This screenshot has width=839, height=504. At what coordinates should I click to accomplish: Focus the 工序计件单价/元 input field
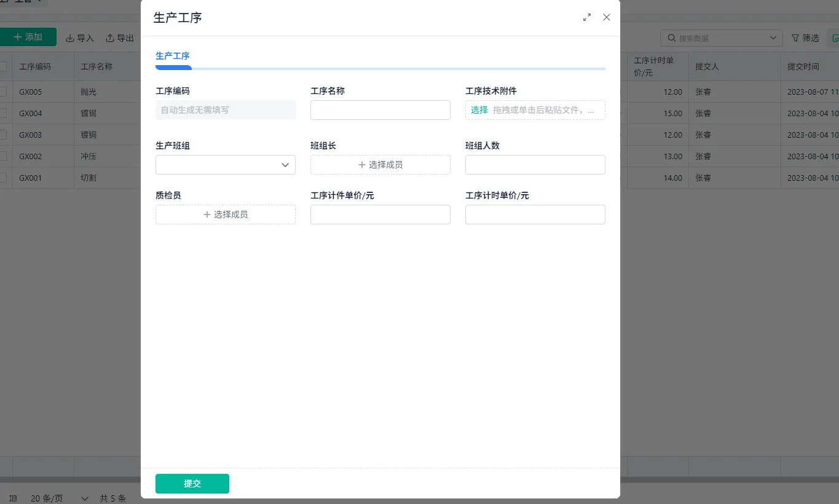tap(380, 215)
